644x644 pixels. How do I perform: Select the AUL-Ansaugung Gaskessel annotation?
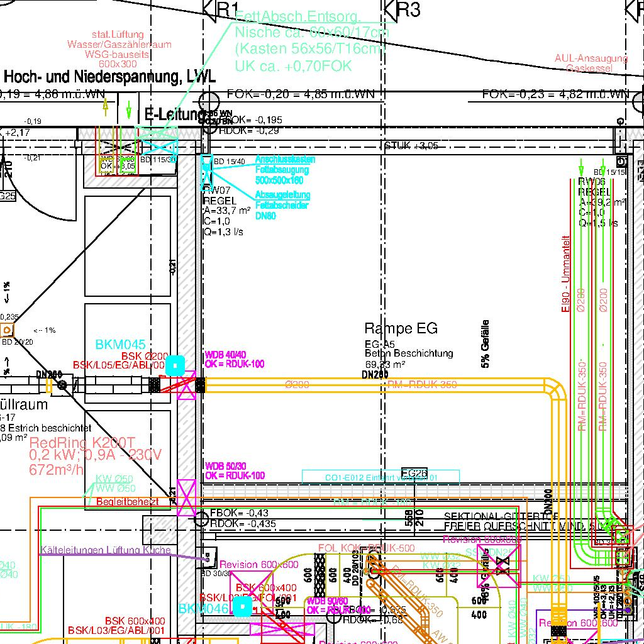coord(591,63)
